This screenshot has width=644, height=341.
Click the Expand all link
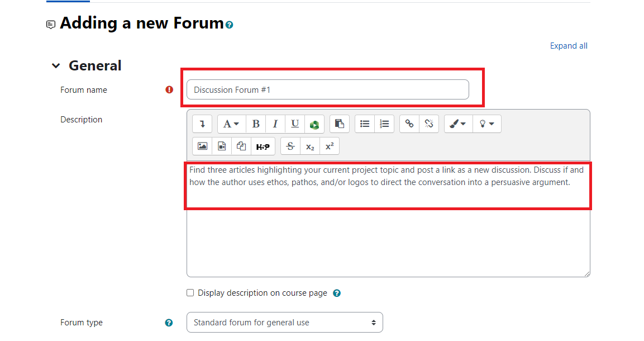[x=568, y=46]
